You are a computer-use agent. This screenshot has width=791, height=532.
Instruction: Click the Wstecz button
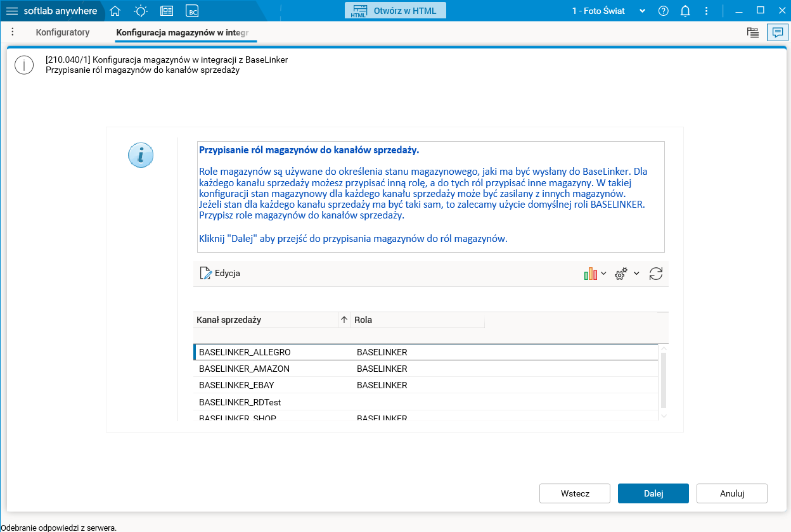pyautogui.click(x=575, y=493)
